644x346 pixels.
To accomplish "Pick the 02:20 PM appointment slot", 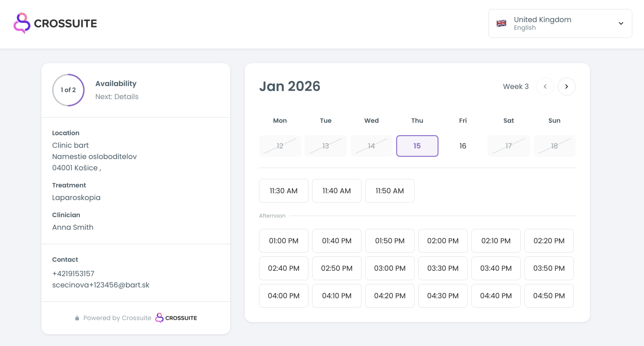I will tap(549, 241).
